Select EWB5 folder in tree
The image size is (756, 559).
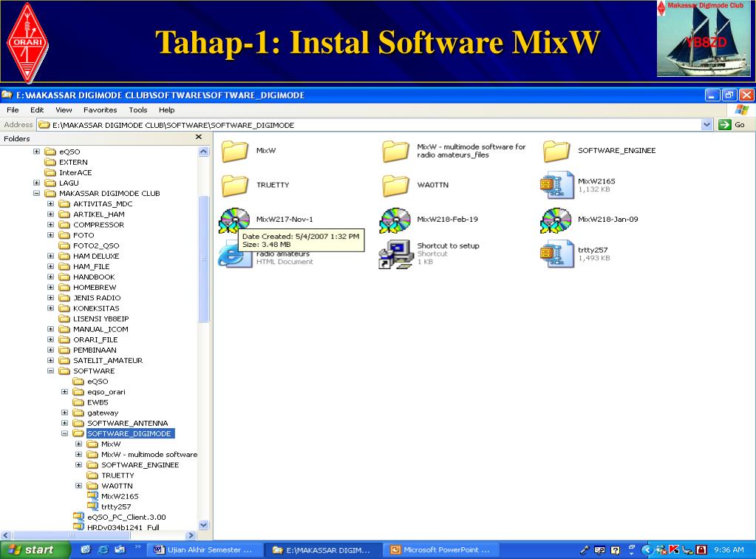click(x=98, y=402)
